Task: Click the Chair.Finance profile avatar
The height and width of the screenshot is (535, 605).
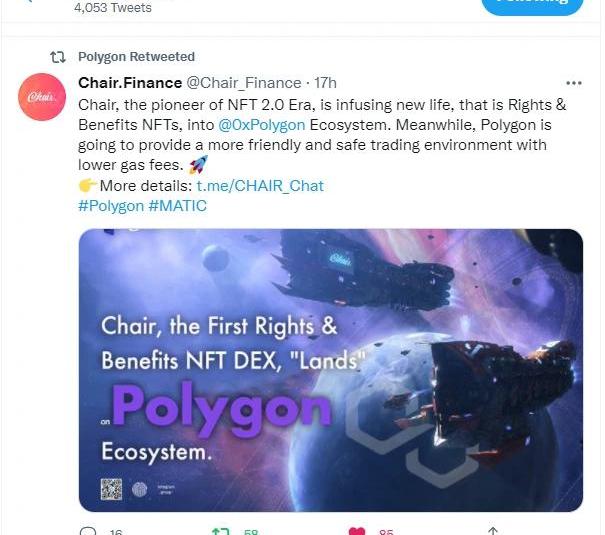Action: click(x=43, y=98)
